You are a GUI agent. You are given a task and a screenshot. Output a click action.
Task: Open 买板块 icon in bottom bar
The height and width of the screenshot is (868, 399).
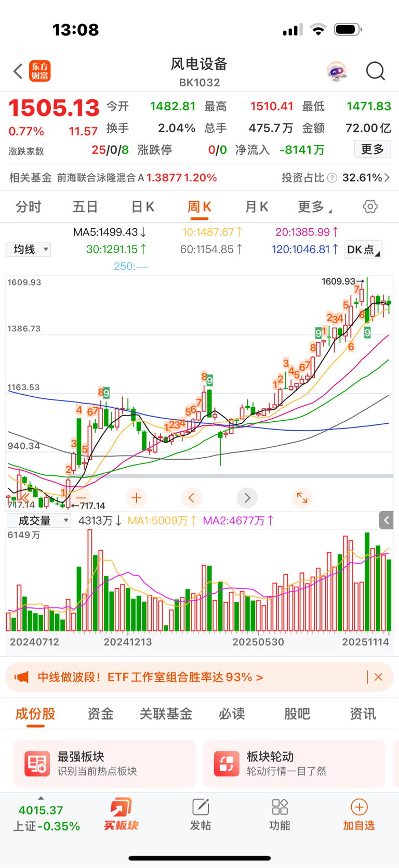121,814
